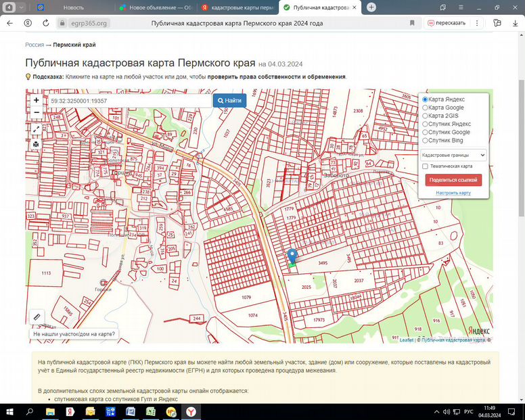This screenshot has width=525, height=420.
Task: Enable the Тематическая карта checkbox
Action: (425, 166)
